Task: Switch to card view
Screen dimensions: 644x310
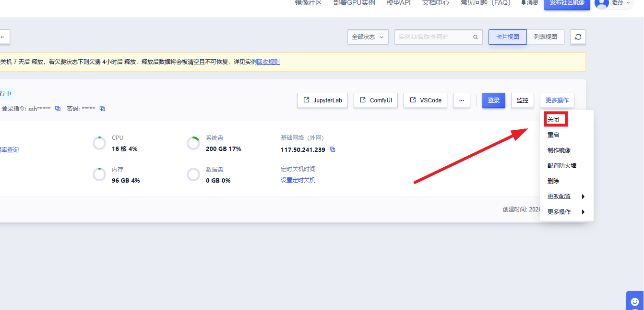Action: 507,37
